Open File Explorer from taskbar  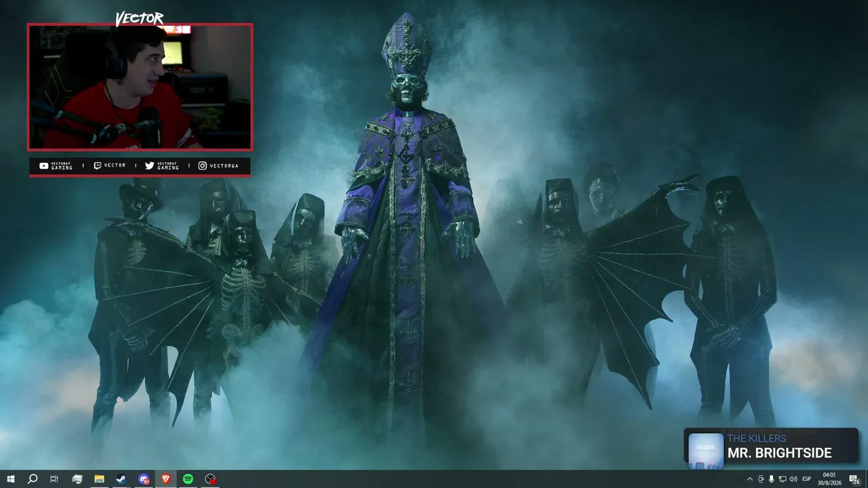tap(99, 479)
